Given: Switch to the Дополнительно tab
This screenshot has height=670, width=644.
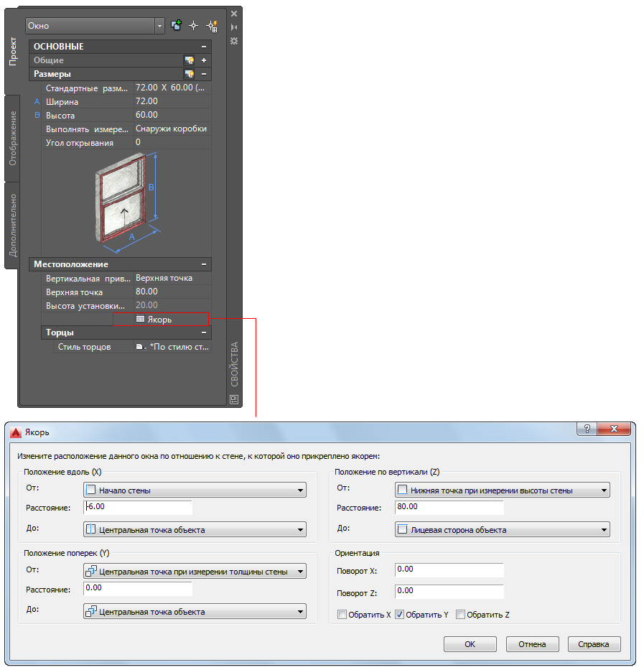Looking at the screenshot, I should pos(13,225).
